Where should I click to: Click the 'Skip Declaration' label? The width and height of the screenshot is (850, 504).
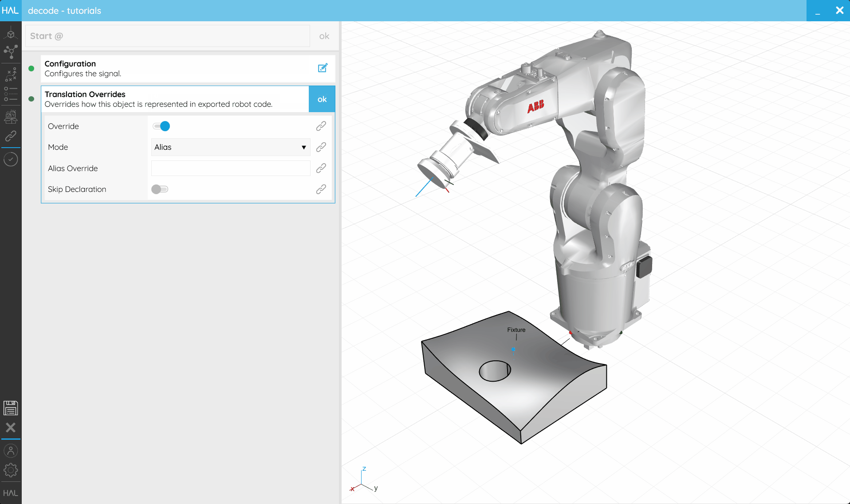pos(77,189)
